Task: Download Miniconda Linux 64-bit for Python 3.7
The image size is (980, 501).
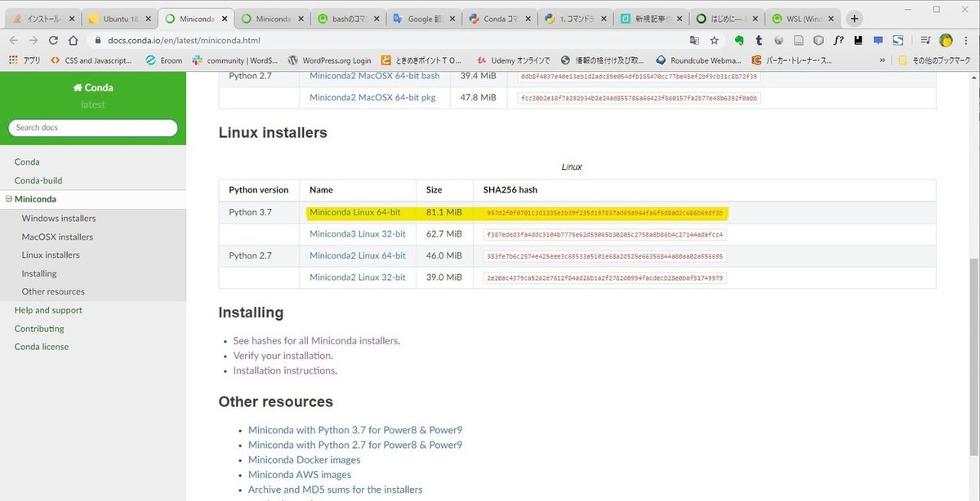Action: point(355,212)
